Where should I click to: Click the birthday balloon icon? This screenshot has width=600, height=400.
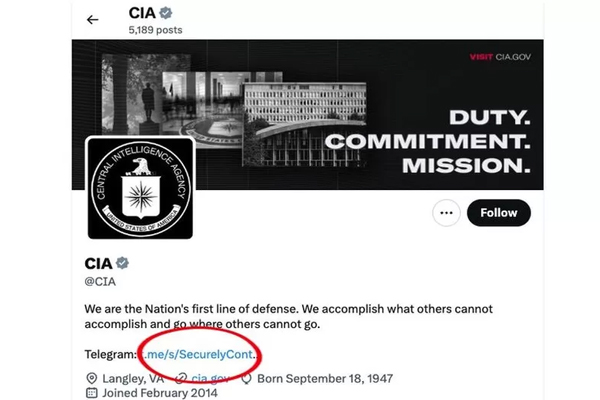(x=247, y=379)
